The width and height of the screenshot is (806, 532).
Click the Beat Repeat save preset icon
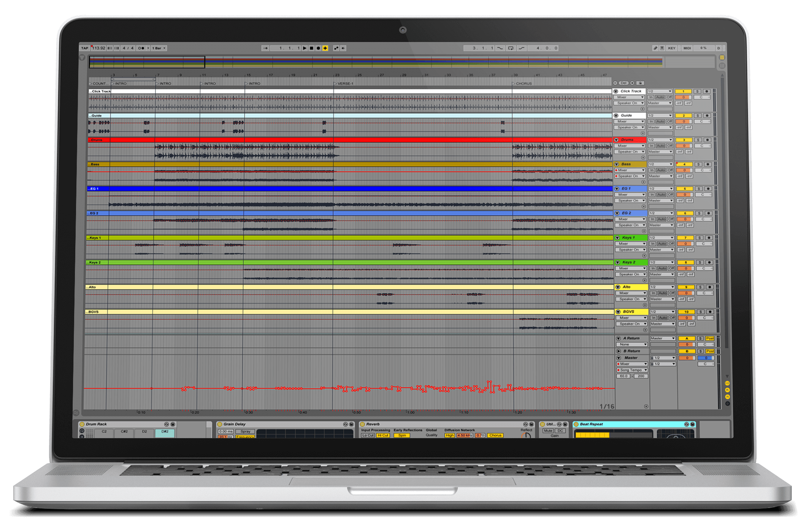693,424
